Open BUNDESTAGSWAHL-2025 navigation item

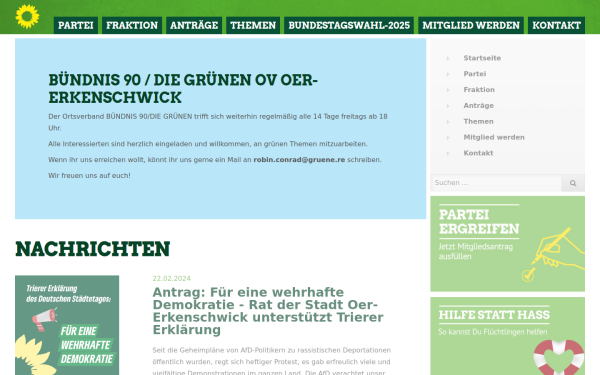[x=349, y=25]
